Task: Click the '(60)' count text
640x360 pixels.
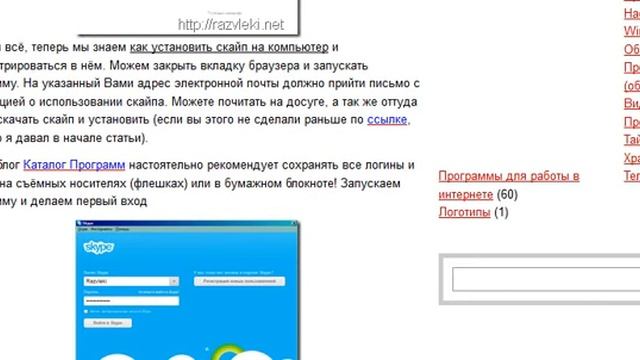Action: pos(507,194)
